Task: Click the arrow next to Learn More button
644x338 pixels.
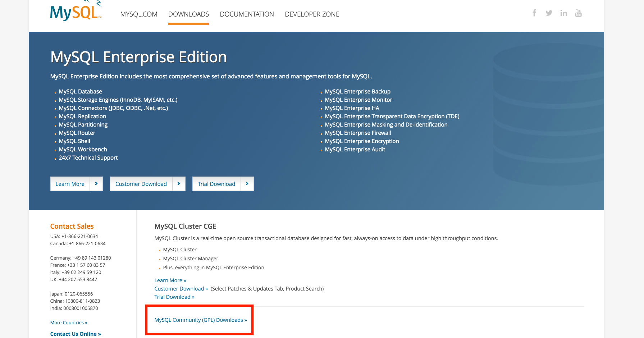Action: pos(96,184)
